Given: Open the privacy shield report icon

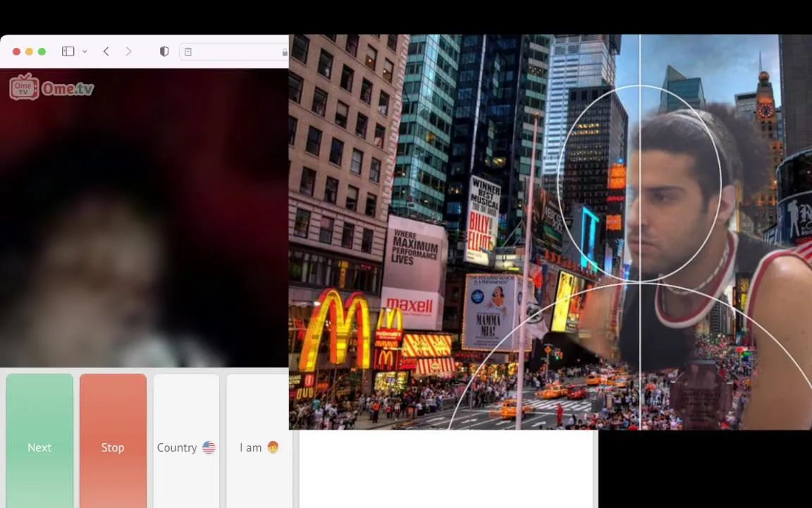Looking at the screenshot, I should (x=164, y=52).
